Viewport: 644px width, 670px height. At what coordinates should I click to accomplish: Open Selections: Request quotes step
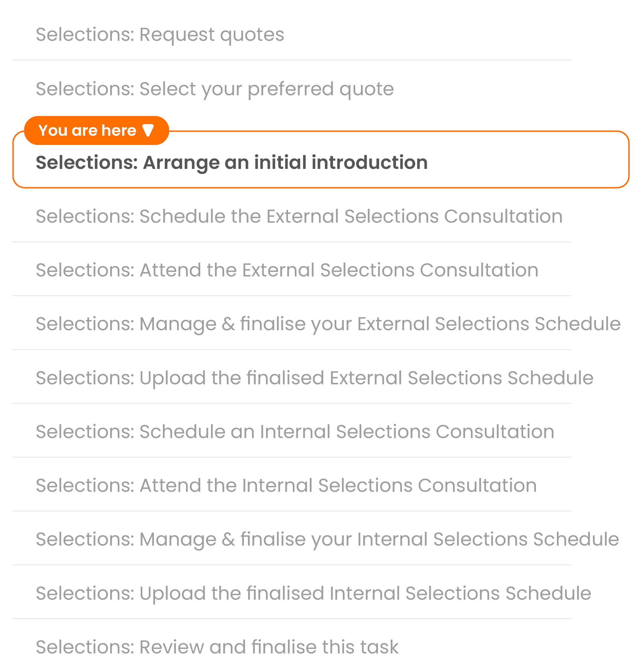(x=160, y=35)
